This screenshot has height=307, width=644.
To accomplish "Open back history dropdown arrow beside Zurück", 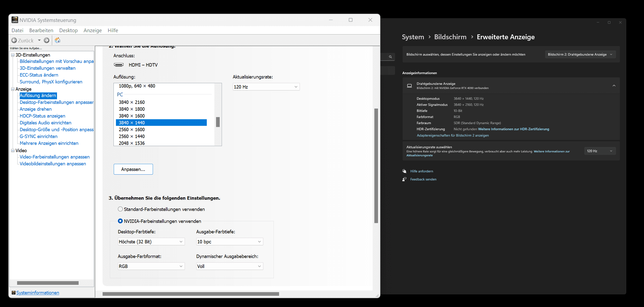I will point(39,40).
